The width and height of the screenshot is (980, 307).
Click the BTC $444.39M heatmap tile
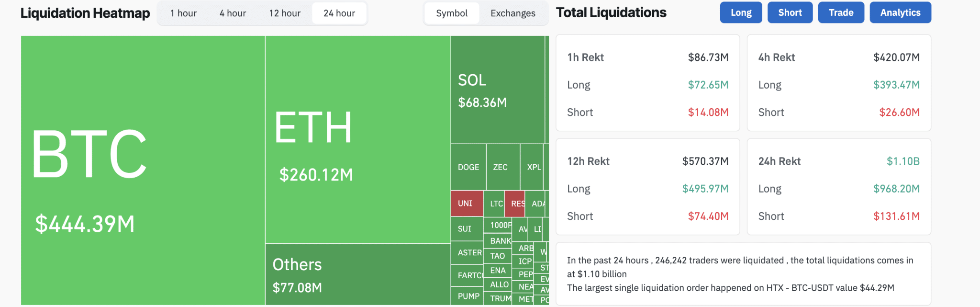point(143,170)
